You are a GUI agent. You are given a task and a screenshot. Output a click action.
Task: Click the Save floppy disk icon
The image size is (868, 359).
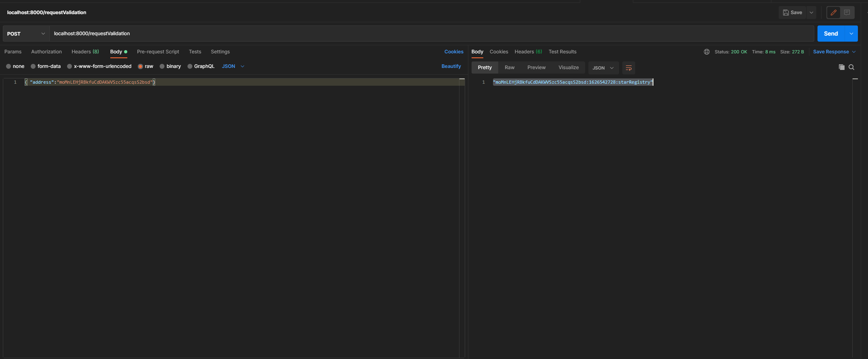coord(786,13)
